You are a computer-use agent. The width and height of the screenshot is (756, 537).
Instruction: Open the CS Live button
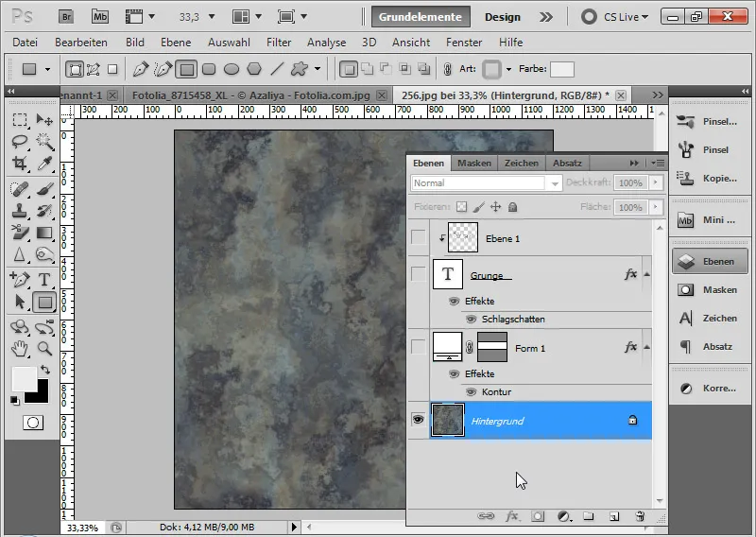615,16
